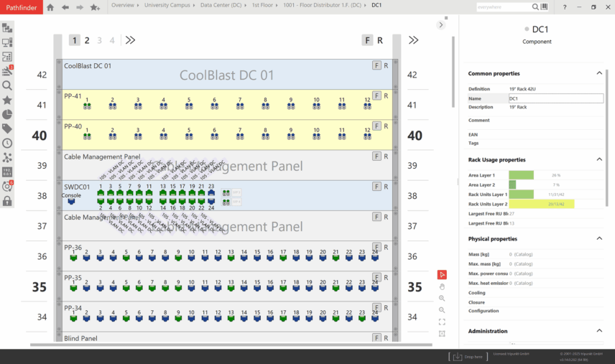Collapse the Common properties section

tap(599, 73)
